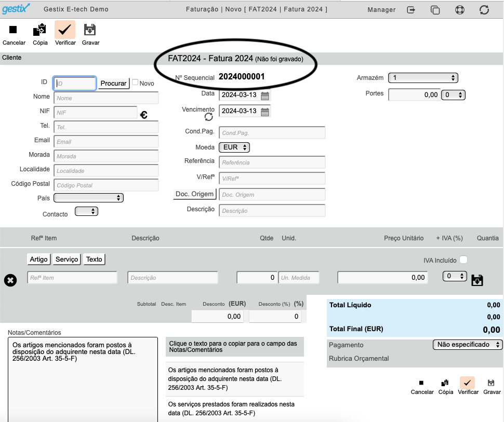
Task: Click the V/Refª input field
Action: pyautogui.click(x=272, y=178)
